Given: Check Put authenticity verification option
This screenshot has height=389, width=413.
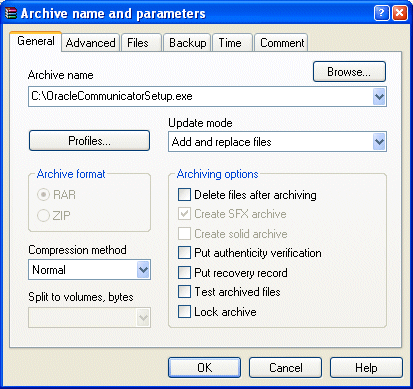Looking at the screenshot, I should 184,253.
